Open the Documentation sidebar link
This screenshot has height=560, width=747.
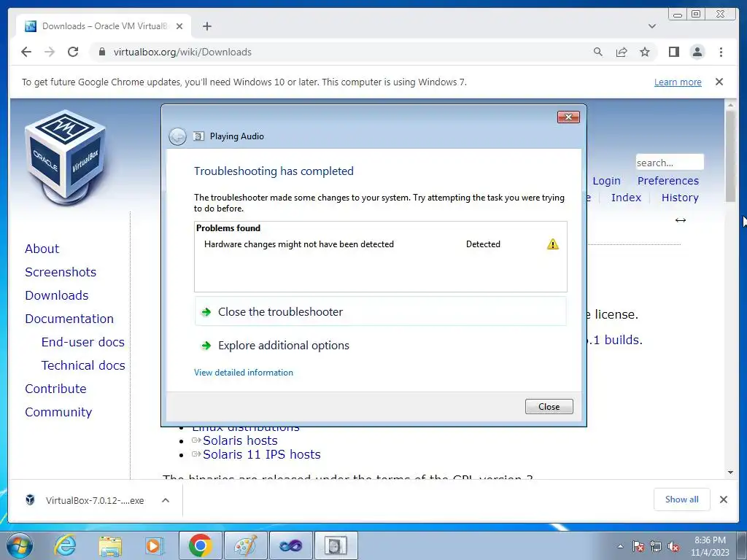click(69, 319)
